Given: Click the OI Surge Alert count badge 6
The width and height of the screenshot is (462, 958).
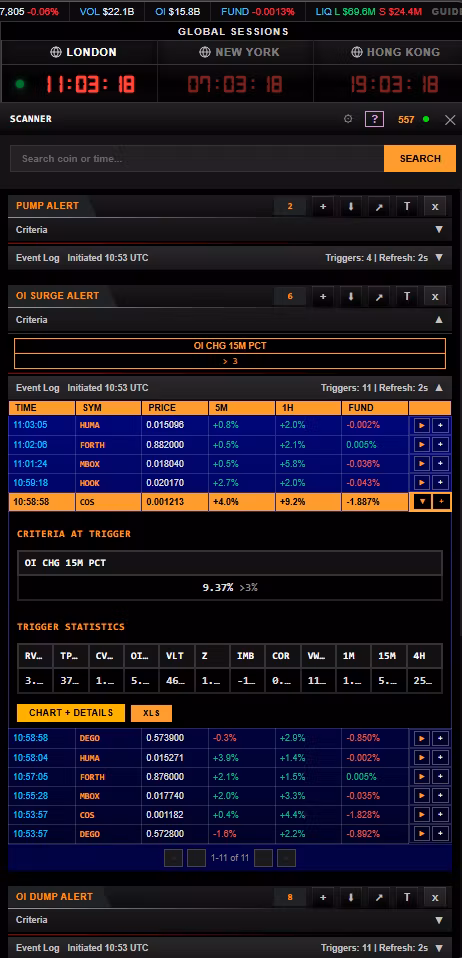Looking at the screenshot, I should [290, 296].
